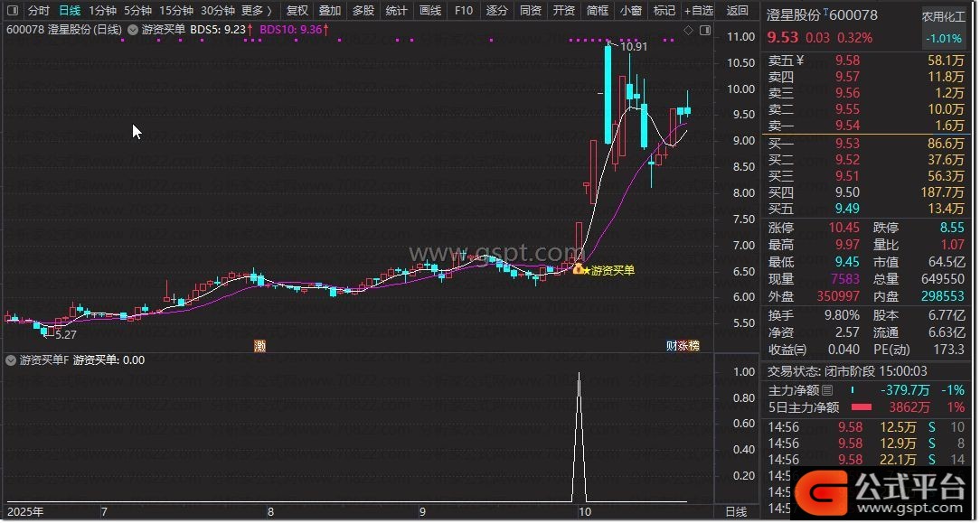Image resolution: width=980 pixels, height=523 pixels.
Task: Click the diamond icon in chart header
Action: click(x=688, y=30)
